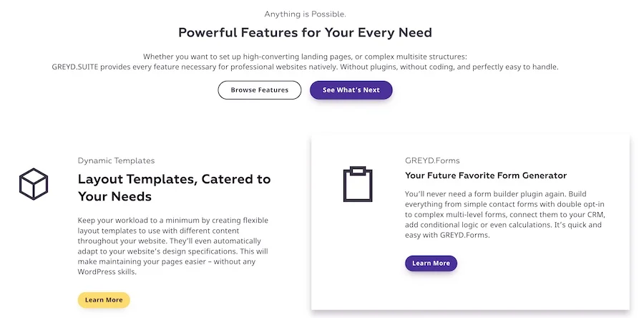644x318 pixels.
Task: Click the form builder description paragraph
Action: click(x=504, y=214)
